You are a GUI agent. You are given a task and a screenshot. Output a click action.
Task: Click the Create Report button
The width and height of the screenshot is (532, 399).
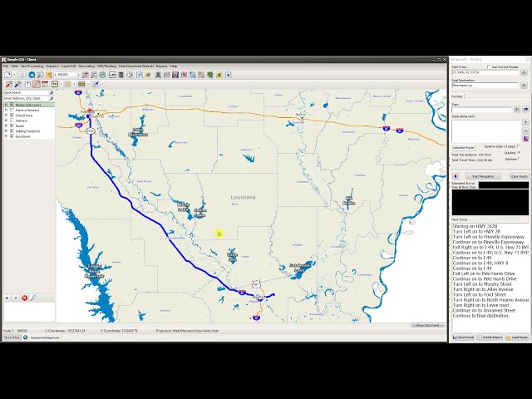click(x=490, y=337)
